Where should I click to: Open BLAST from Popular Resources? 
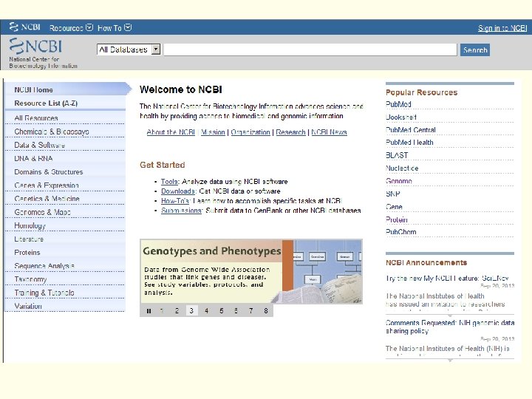click(x=397, y=156)
